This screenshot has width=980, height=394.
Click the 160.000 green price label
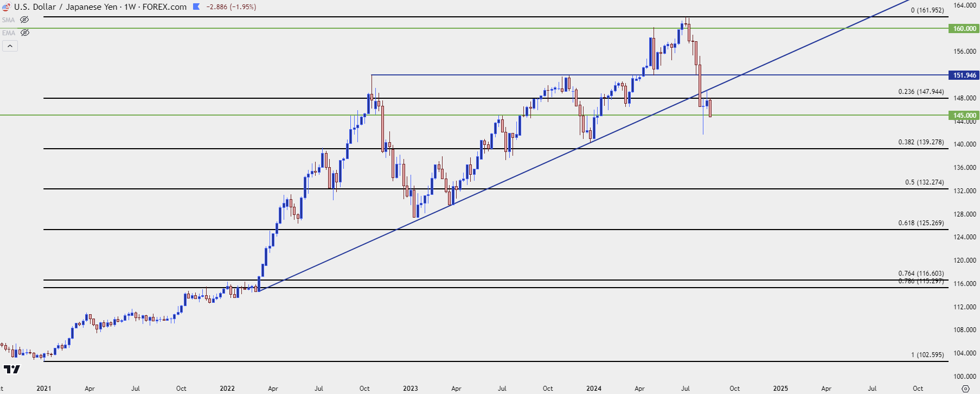click(x=964, y=29)
